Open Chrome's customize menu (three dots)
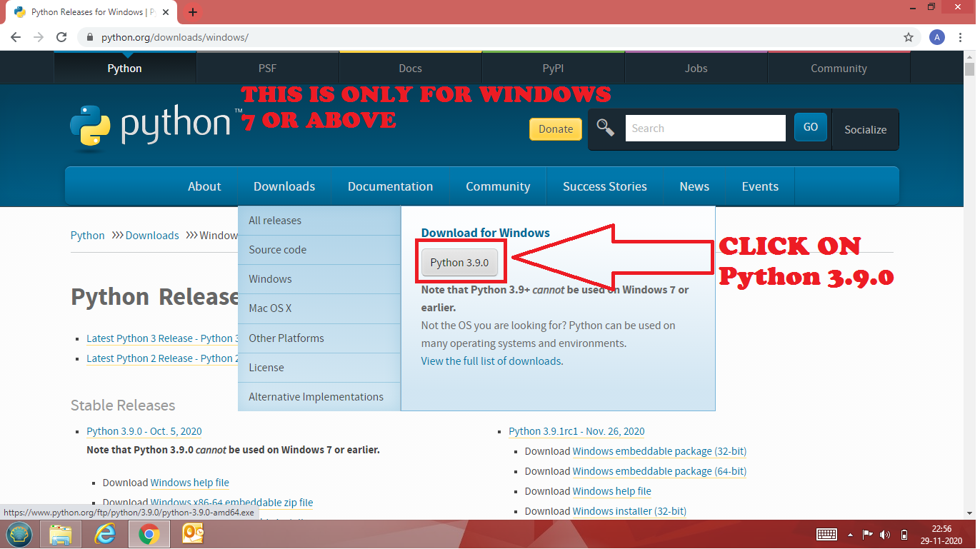Viewport: 980px width, 549px height. (x=960, y=37)
